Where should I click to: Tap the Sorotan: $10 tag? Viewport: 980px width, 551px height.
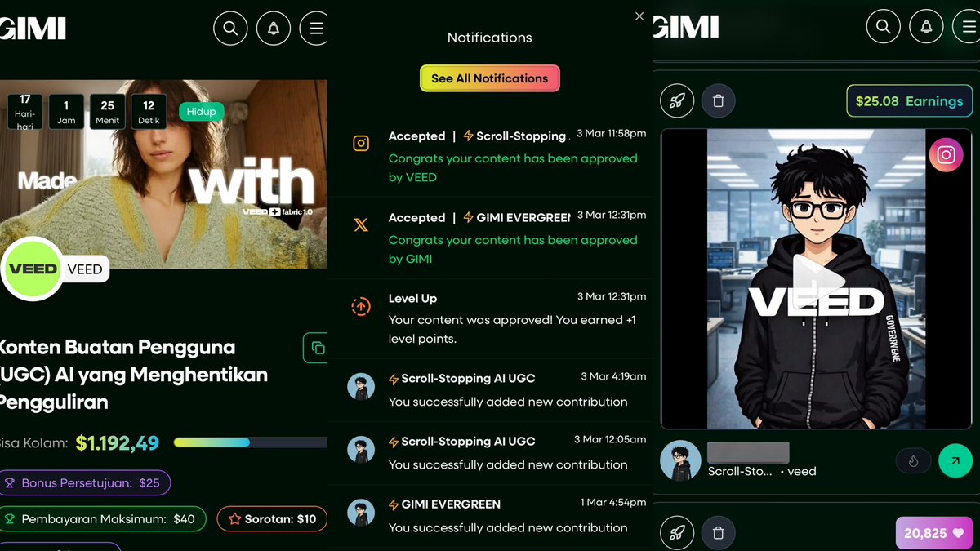[272, 518]
